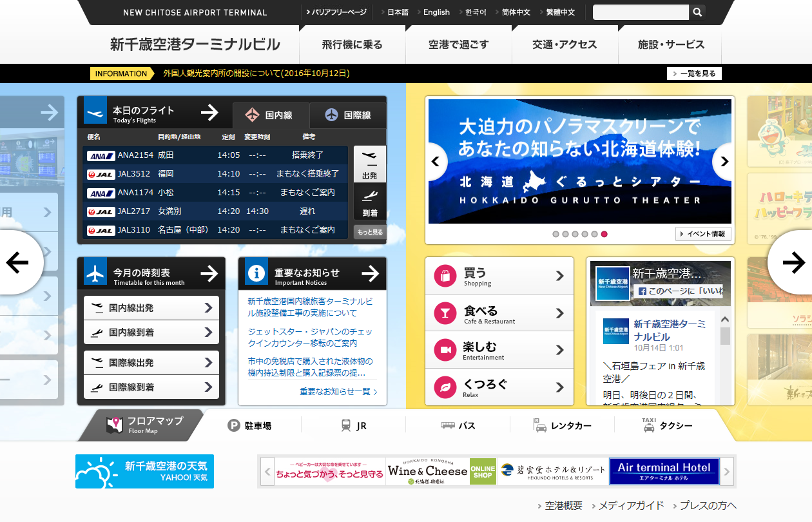
Task: Expand 買う Shopping category
Action: tap(499, 276)
